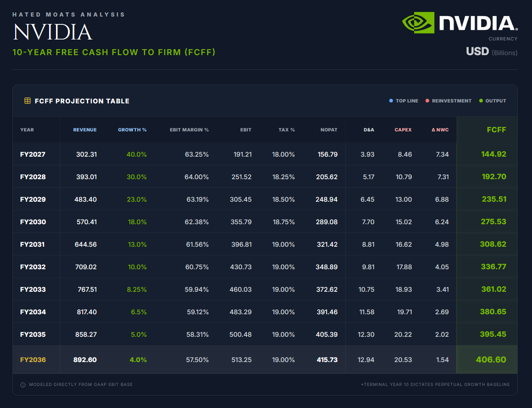Click FY2036 revenue value 892.60
Image resolution: width=532 pixels, height=408 pixels.
(85, 360)
